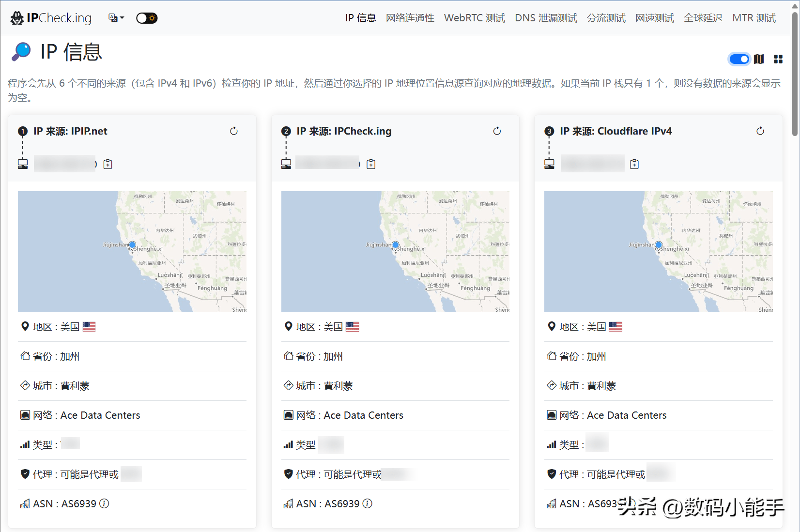Screen dimensions: 800x532
Task: Open the MTR 测试 page
Action: pos(754,17)
